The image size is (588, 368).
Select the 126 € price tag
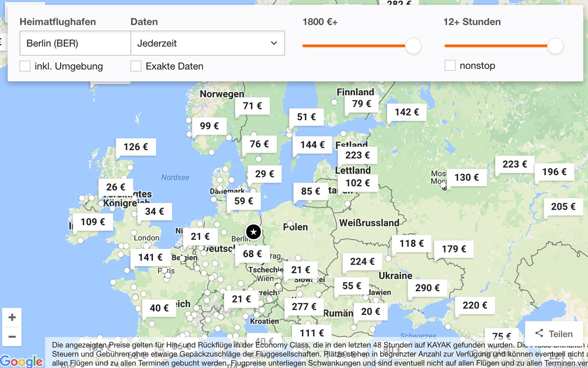[x=136, y=147]
